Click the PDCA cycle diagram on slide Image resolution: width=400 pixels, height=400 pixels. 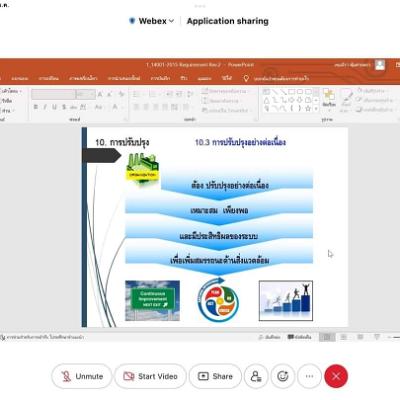218,300
